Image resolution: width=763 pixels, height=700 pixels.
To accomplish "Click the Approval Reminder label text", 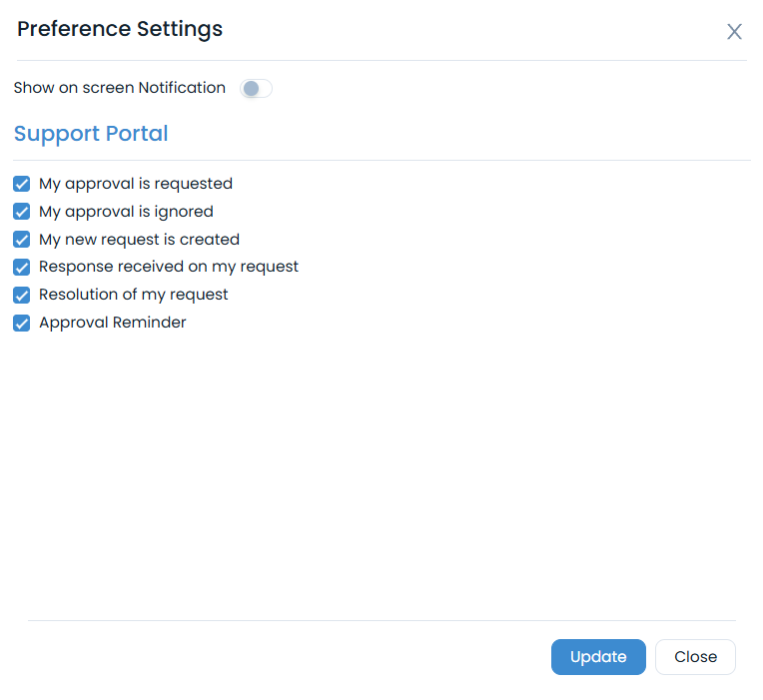I will click(113, 323).
